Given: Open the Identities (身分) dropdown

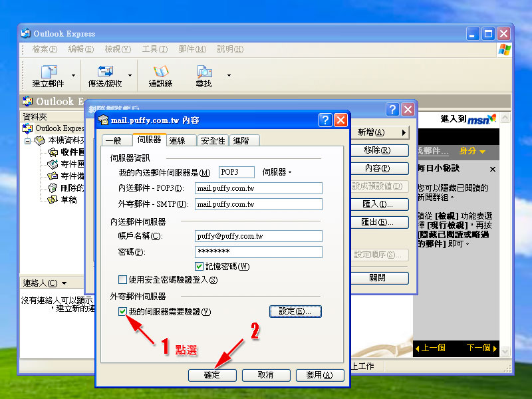Looking at the screenshot, I should (472, 151).
